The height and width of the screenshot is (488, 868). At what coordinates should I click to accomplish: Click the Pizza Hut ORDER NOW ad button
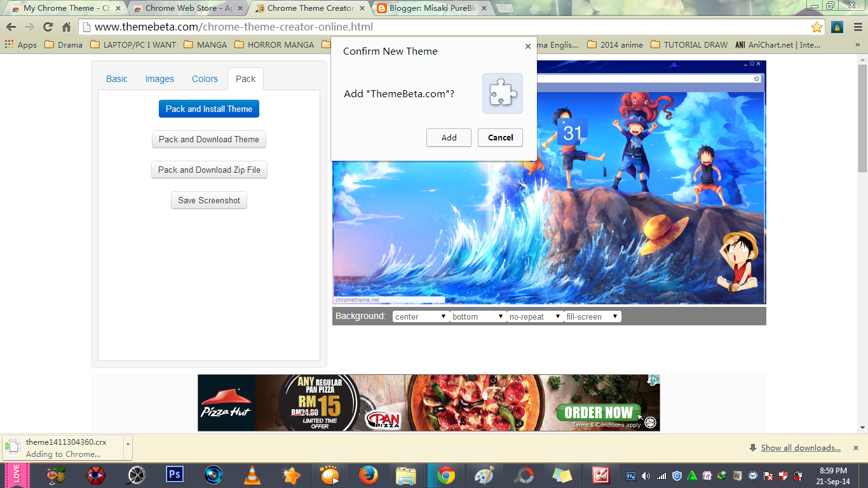pyautogui.click(x=599, y=412)
